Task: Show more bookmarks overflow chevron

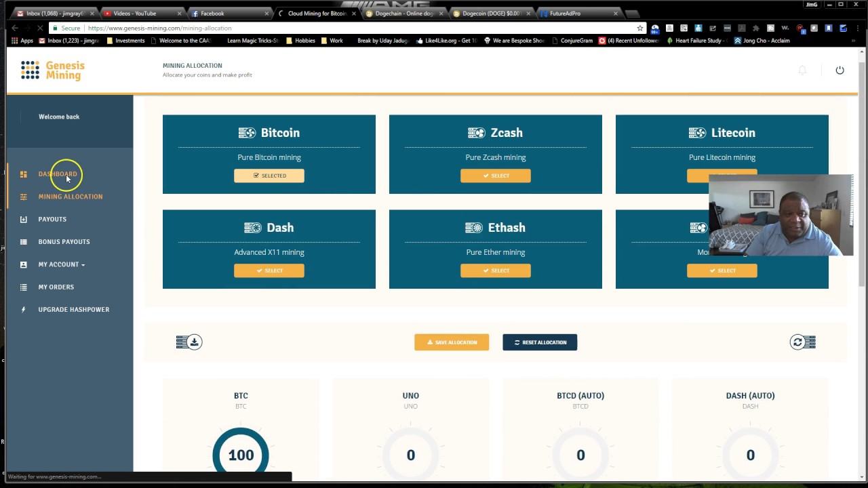Action: pyautogui.click(x=853, y=41)
